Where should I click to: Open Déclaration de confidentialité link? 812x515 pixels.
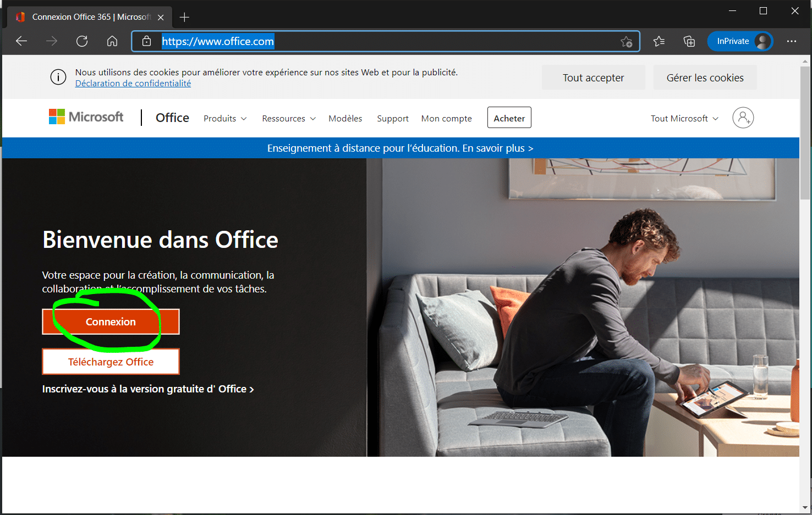(133, 84)
